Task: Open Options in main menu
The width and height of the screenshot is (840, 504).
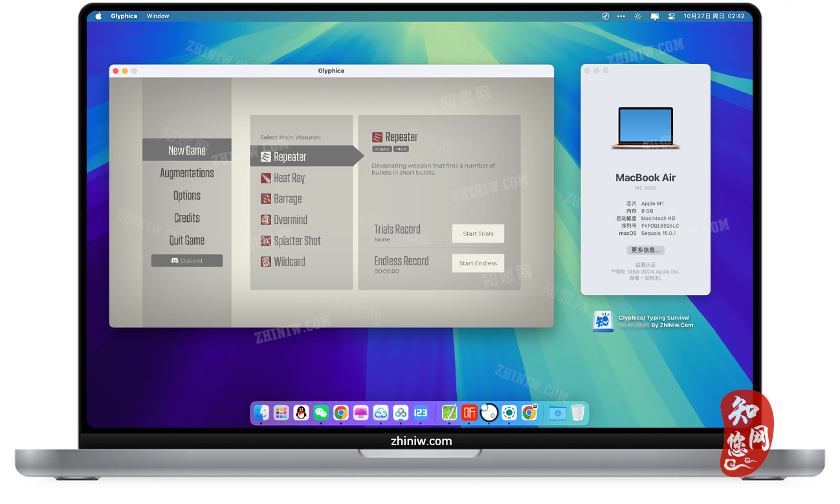Action: click(187, 195)
